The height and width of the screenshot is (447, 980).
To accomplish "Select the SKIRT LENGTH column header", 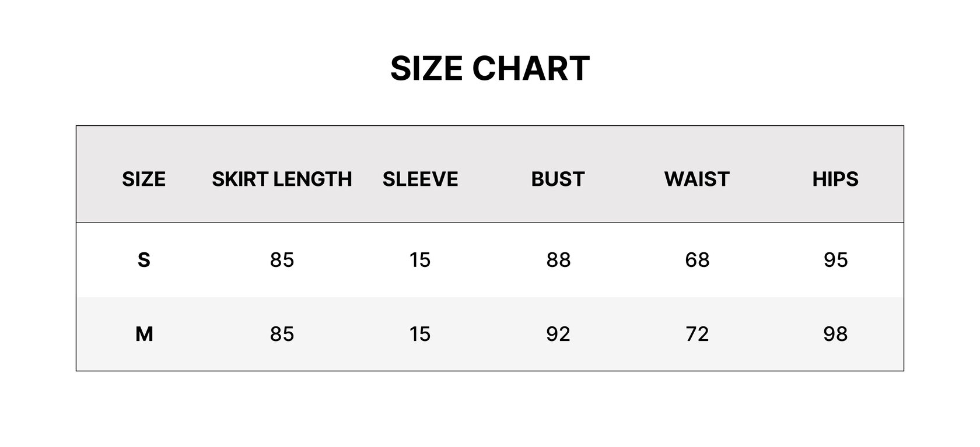I will click(282, 179).
